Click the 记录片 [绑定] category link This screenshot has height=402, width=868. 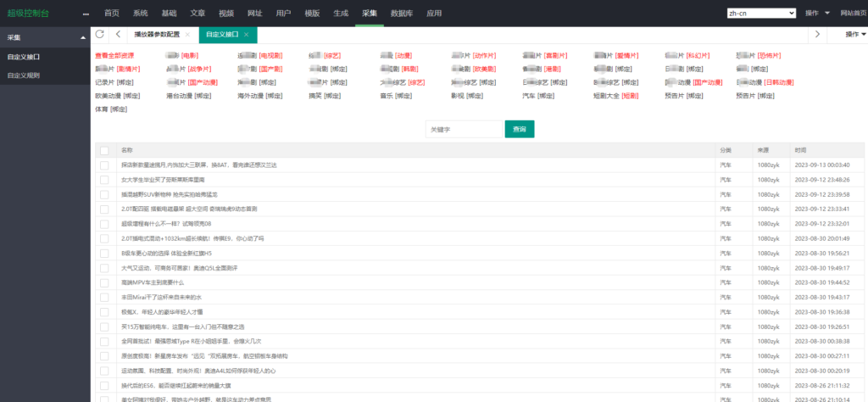114,82
